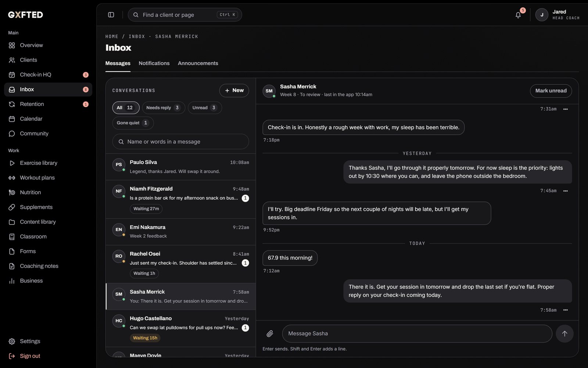
Task: Open Check-in HQ
Action: pos(48,75)
